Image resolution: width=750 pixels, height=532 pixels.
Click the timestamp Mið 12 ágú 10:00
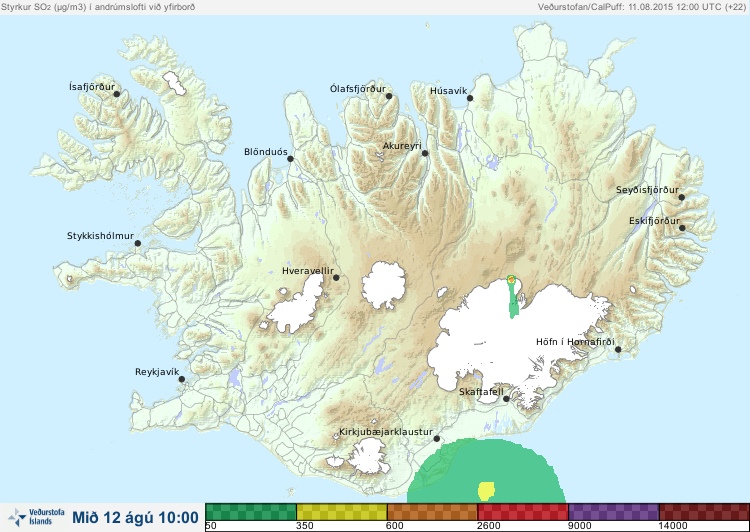(135, 518)
